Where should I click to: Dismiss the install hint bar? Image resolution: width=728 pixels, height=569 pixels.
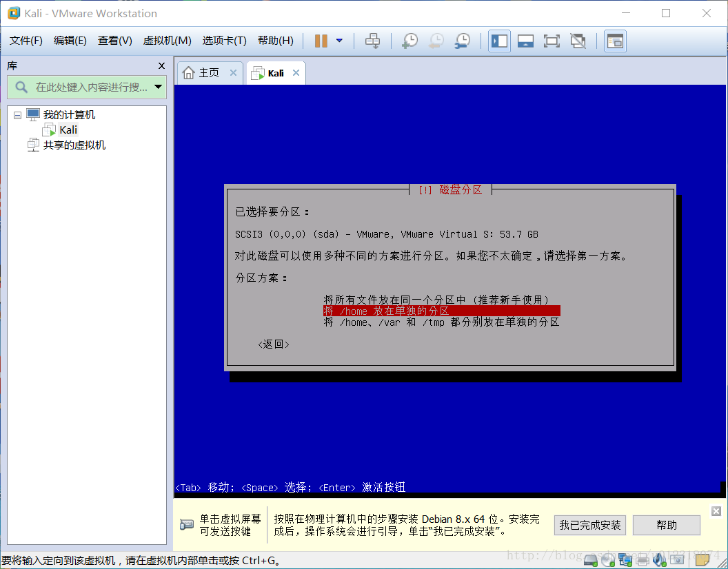click(x=716, y=511)
